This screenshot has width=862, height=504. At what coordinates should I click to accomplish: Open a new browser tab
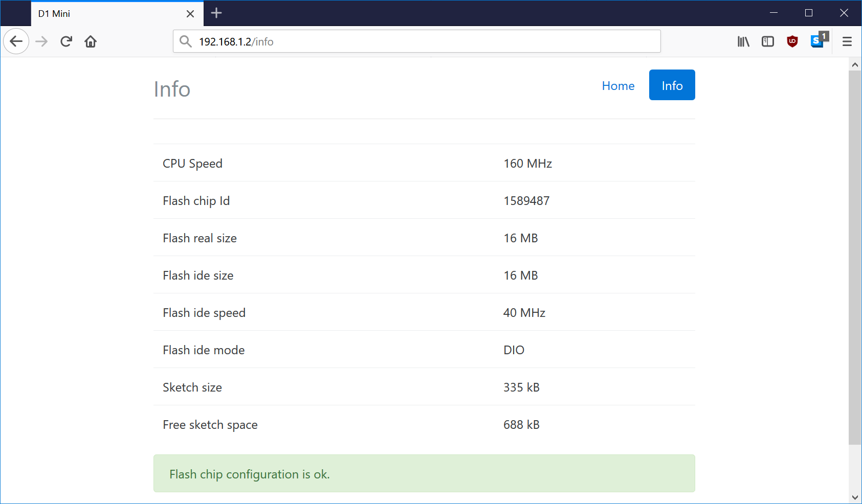pyautogui.click(x=216, y=13)
